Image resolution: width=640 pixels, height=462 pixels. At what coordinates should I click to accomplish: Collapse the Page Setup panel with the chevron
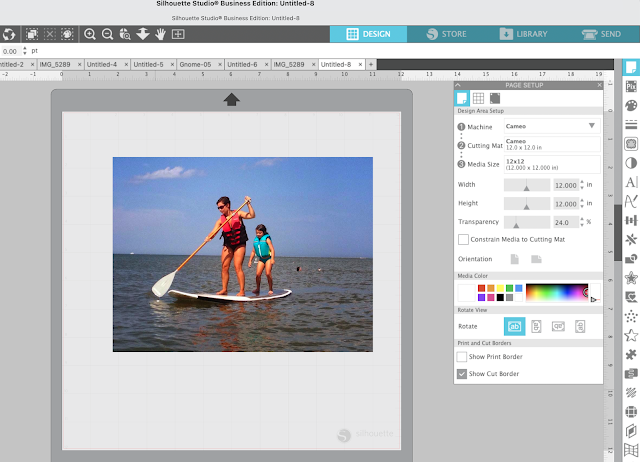click(458, 85)
